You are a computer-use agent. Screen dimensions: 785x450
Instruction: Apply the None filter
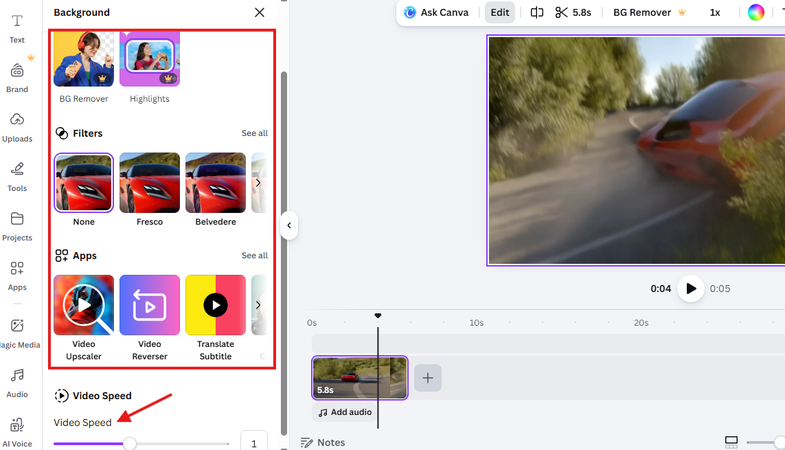pos(84,183)
